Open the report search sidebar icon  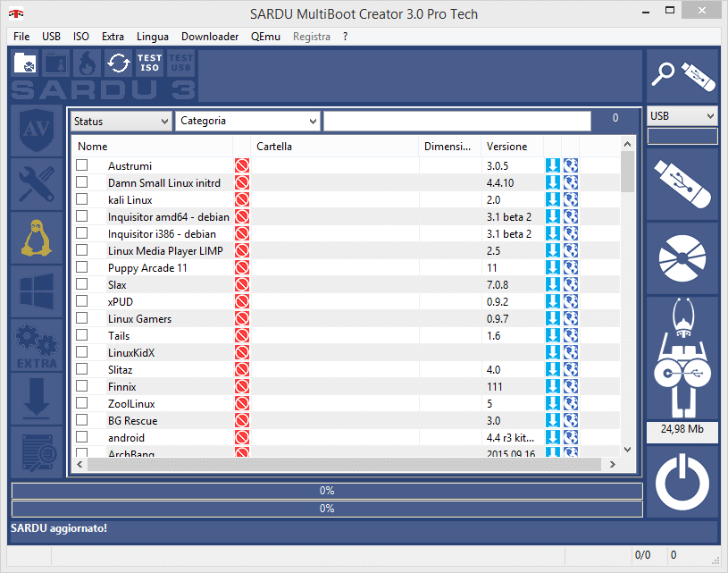pos(37,452)
